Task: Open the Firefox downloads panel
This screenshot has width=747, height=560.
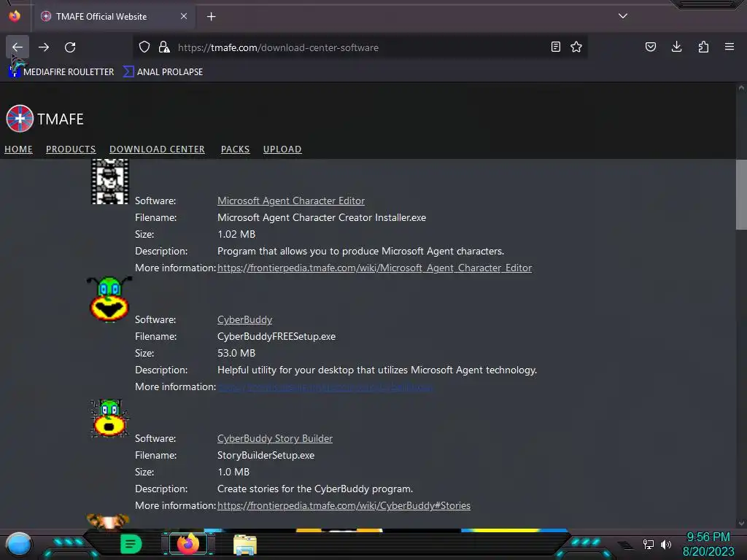Action: (x=676, y=47)
